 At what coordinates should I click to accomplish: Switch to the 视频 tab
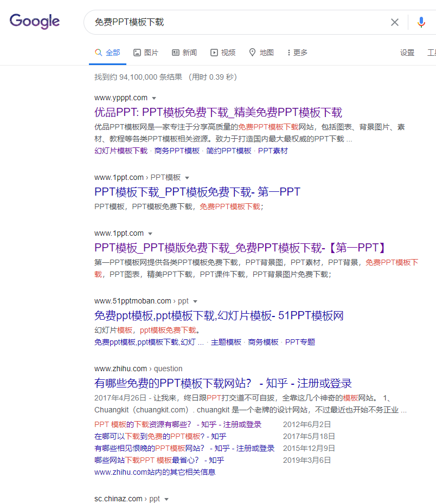223,53
